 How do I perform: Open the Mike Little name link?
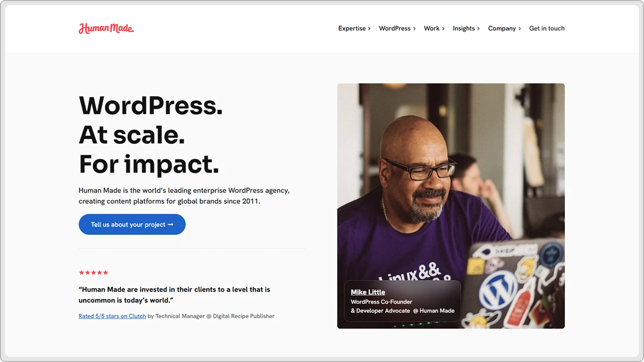tap(368, 292)
